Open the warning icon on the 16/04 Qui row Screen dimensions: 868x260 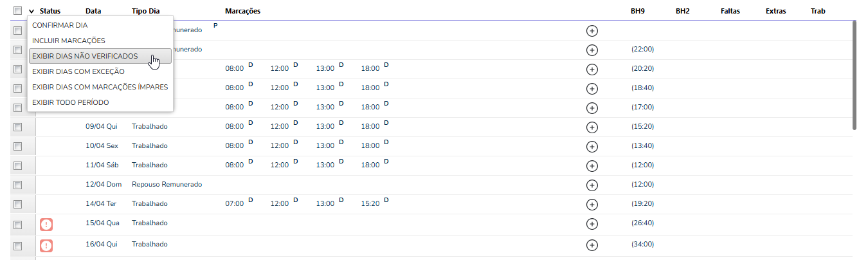[46, 245]
